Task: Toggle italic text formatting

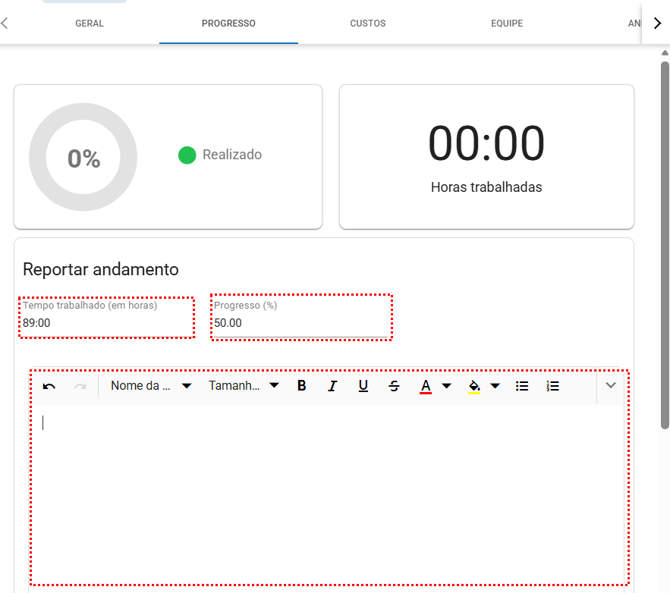Action: 333,386
